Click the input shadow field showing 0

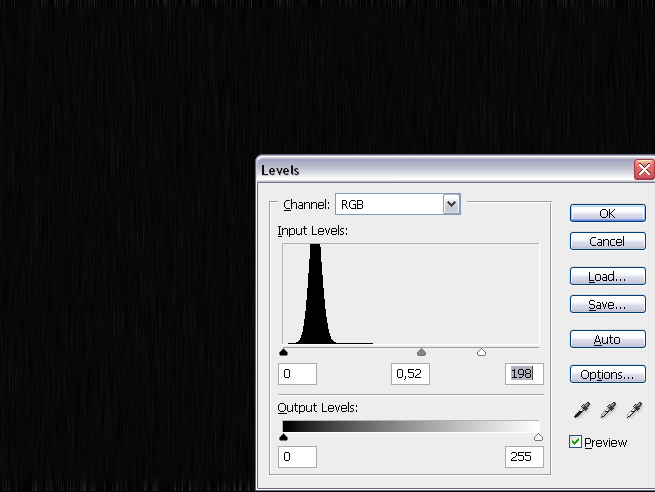(x=297, y=373)
